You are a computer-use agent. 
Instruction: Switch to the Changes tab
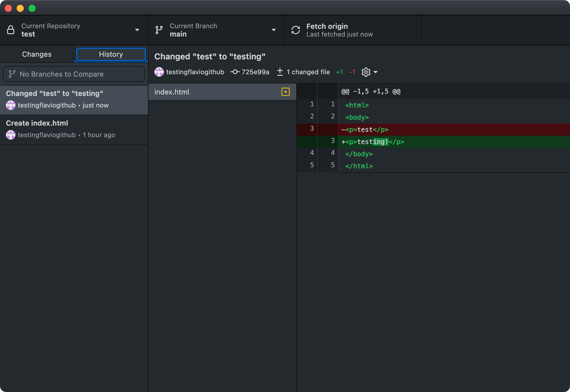36,54
